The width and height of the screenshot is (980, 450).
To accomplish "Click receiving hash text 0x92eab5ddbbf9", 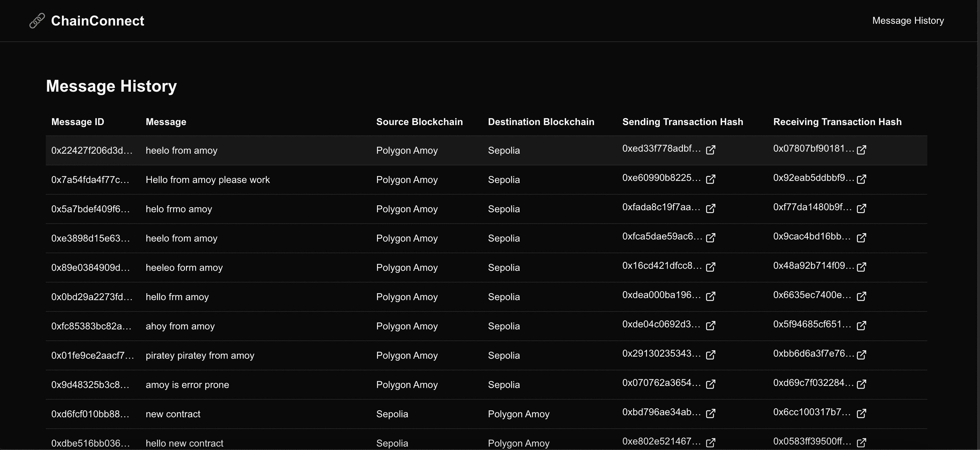I will point(814,178).
